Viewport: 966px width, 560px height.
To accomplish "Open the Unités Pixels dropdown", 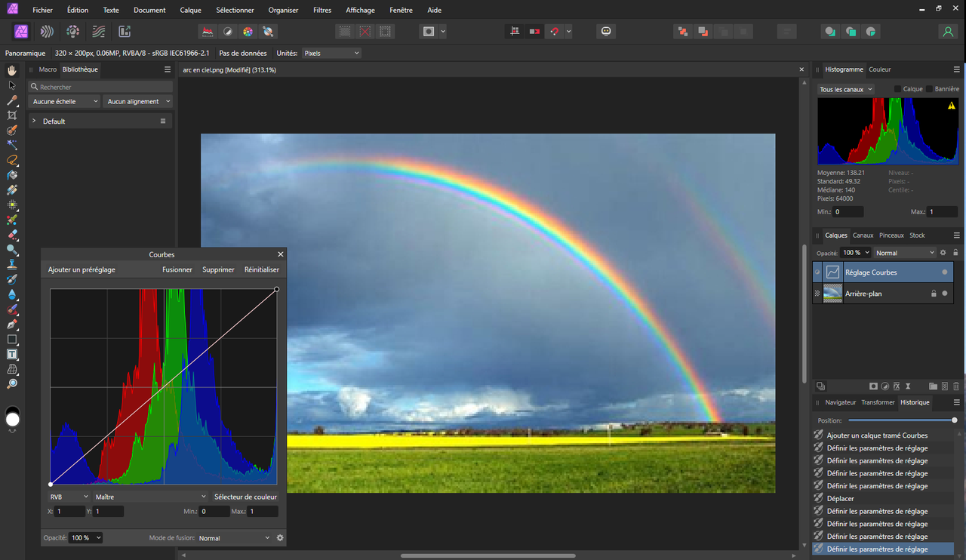I will [x=331, y=54].
